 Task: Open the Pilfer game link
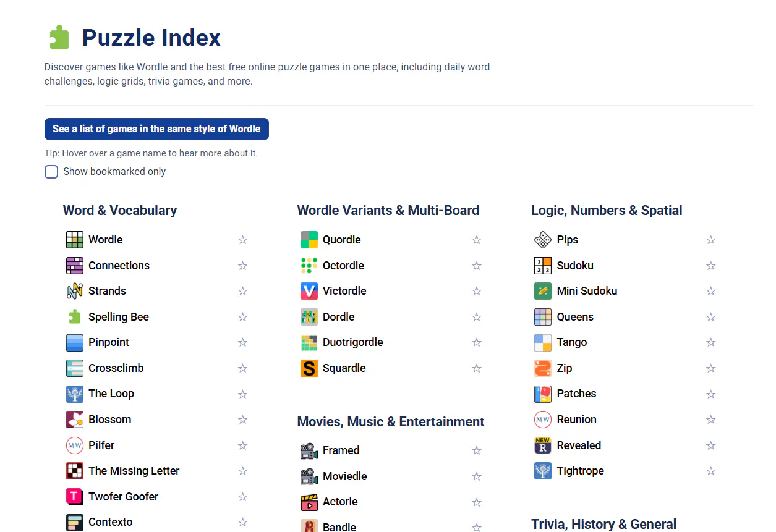click(101, 445)
